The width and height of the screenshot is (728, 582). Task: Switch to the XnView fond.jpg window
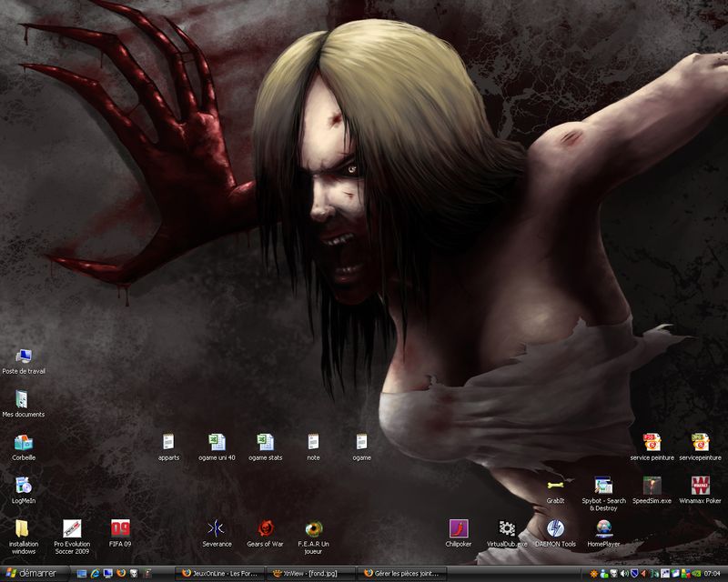(311, 574)
